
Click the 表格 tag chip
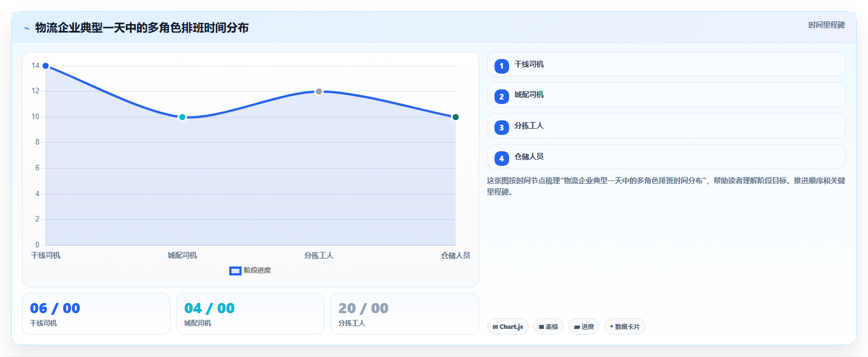(548, 327)
